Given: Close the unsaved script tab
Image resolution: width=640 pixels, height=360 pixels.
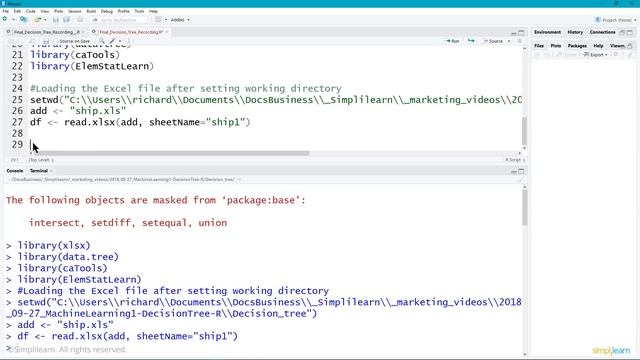Looking at the screenshot, I should click(167, 32).
